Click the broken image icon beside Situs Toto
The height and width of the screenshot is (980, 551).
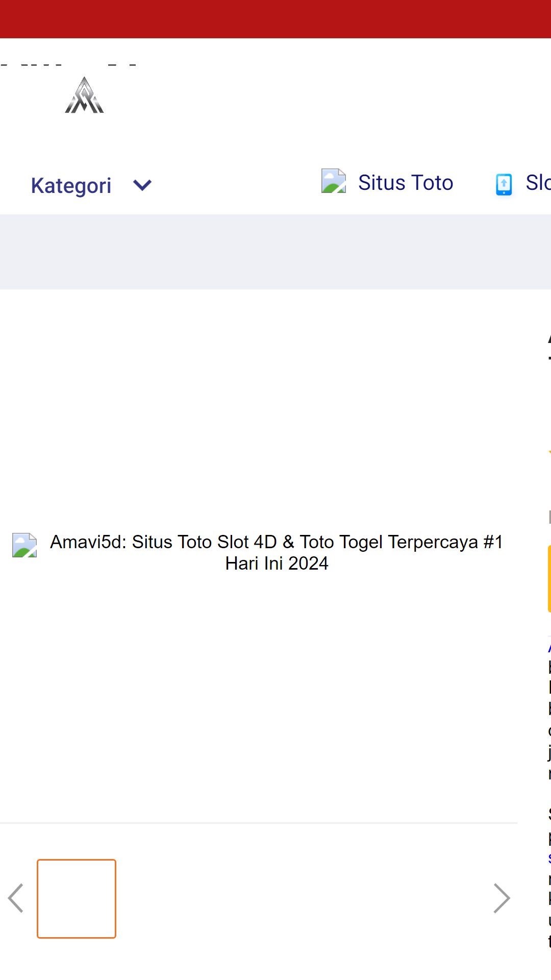334,181
